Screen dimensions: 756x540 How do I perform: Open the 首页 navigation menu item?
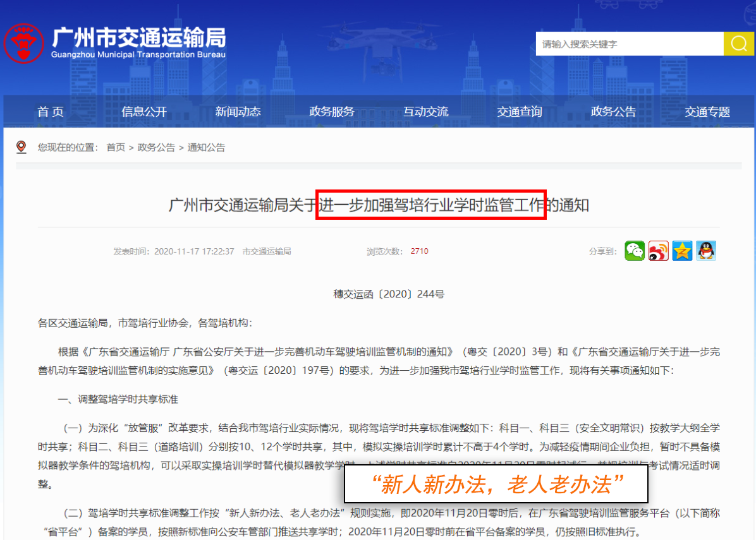click(51, 112)
